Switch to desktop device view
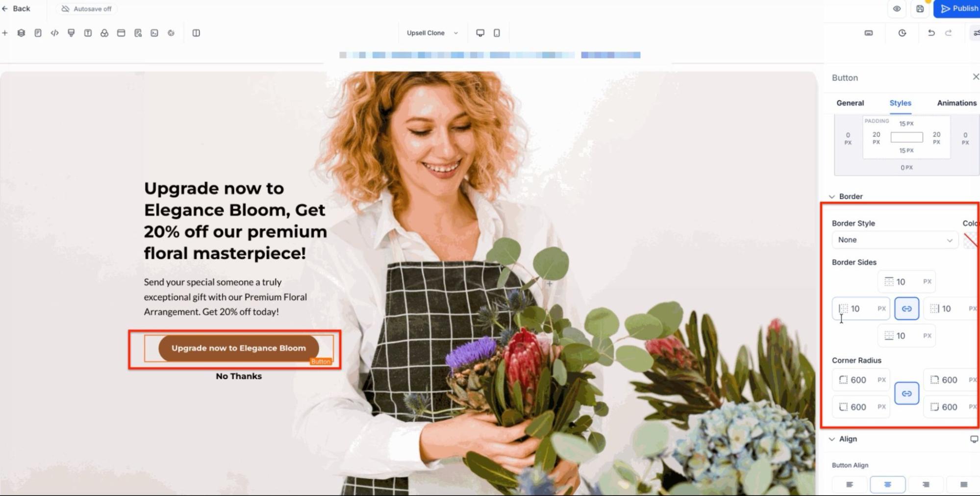 coord(480,33)
